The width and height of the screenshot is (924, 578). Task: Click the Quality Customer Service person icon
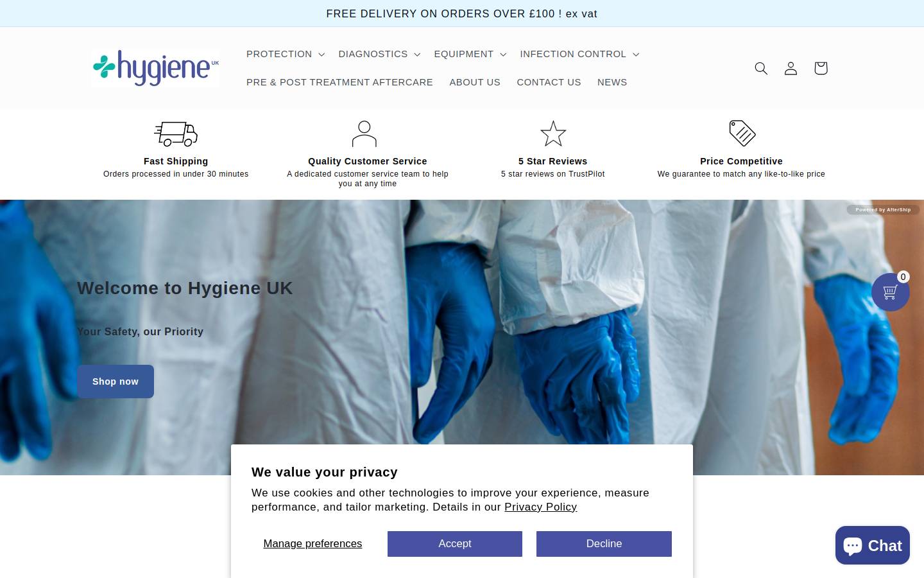click(364, 134)
